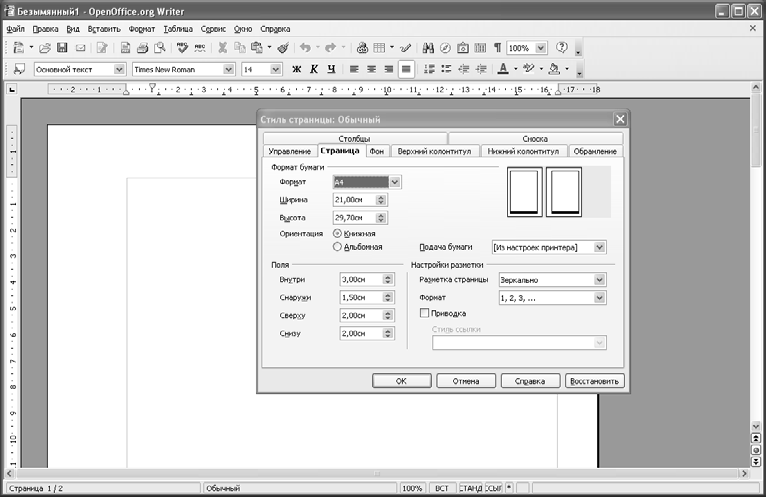Toggle bold formatting (Ж) in toolbar
This screenshot has height=497, width=766.
[x=296, y=69]
